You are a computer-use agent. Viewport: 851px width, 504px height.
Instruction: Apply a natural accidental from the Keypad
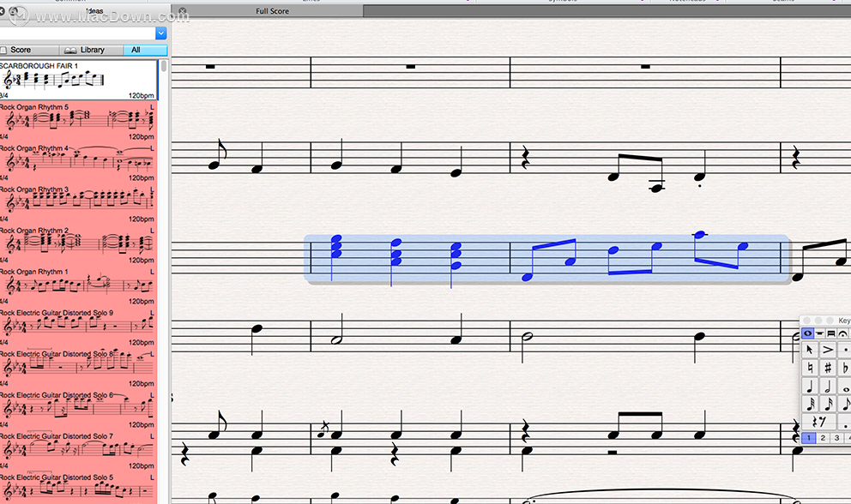(x=810, y=368)
